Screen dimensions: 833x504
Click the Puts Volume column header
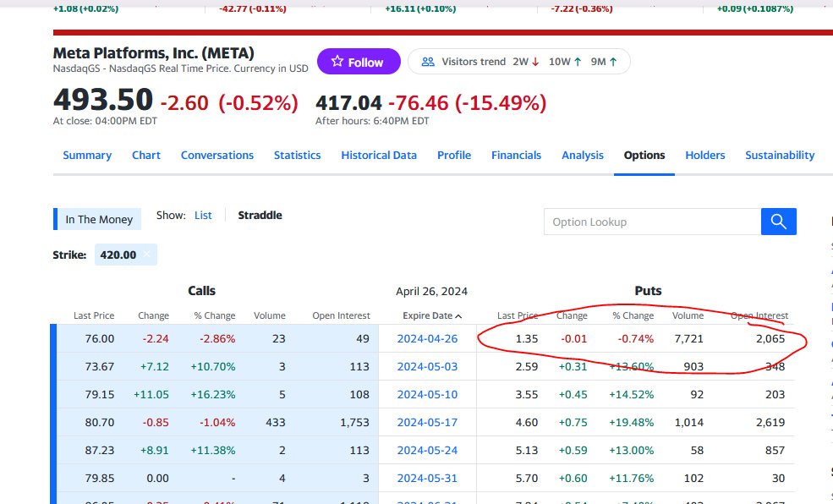point(688,315)
